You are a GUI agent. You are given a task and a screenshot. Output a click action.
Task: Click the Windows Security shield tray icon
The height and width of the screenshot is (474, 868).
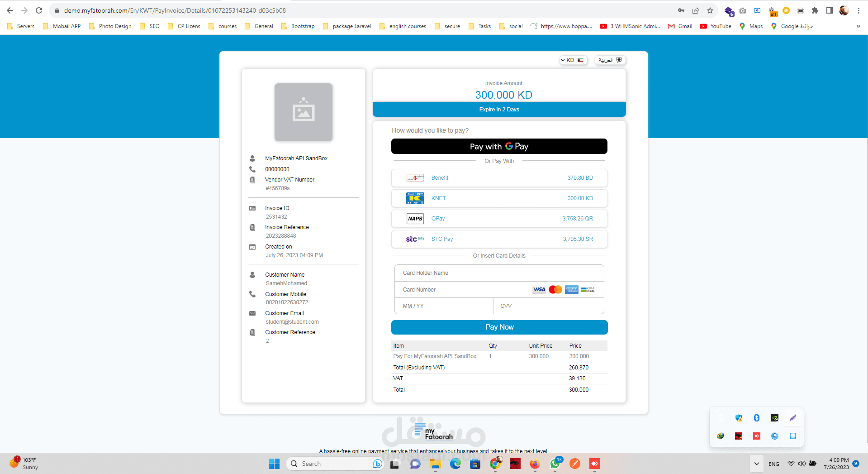coord(739,418)
